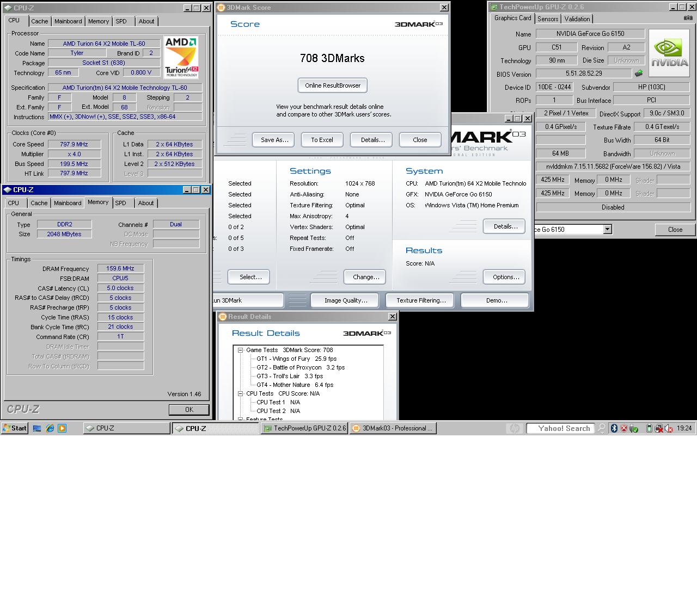Click the Result Details window title icon
697x616 pixels.
223,317
